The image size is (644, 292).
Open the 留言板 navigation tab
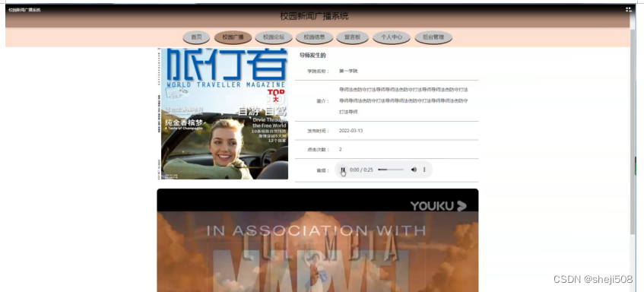352,37
